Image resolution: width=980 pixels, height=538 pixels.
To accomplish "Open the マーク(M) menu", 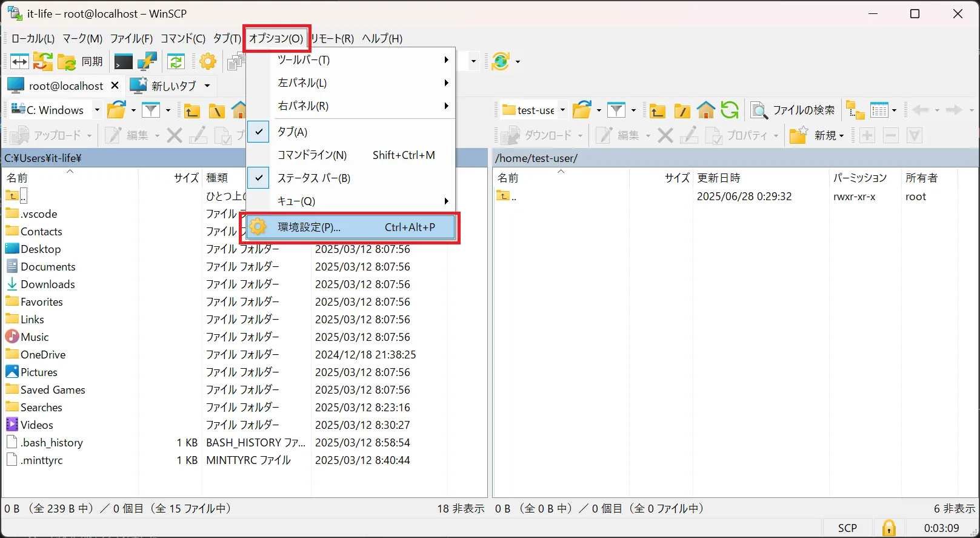I will coord(82,38).
